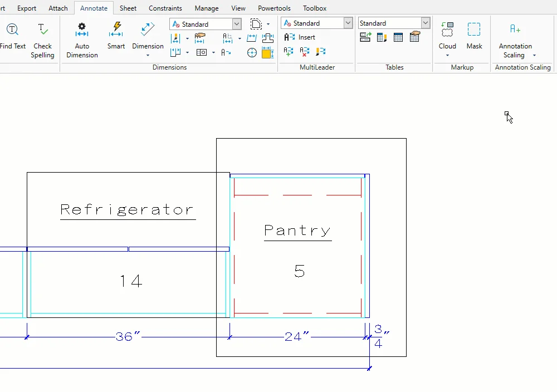Screen dimensions: 557x392
Task: Click the plain table icon in Tables
Action: (x=398, y=37)
